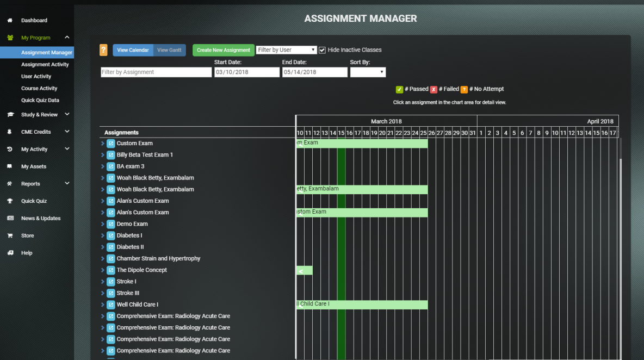This screenshot has height=360, width=644.
Task: Expand the Reports submenu chevron
Action: (67, 183)
